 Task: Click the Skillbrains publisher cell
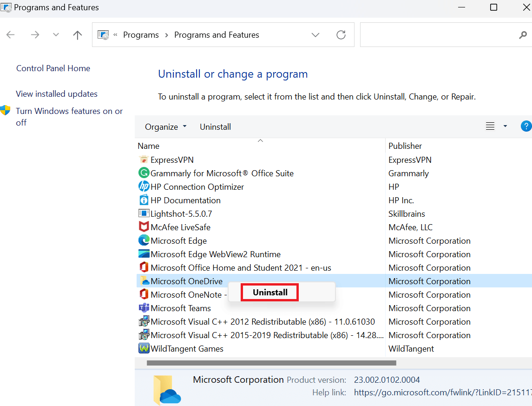407,214
